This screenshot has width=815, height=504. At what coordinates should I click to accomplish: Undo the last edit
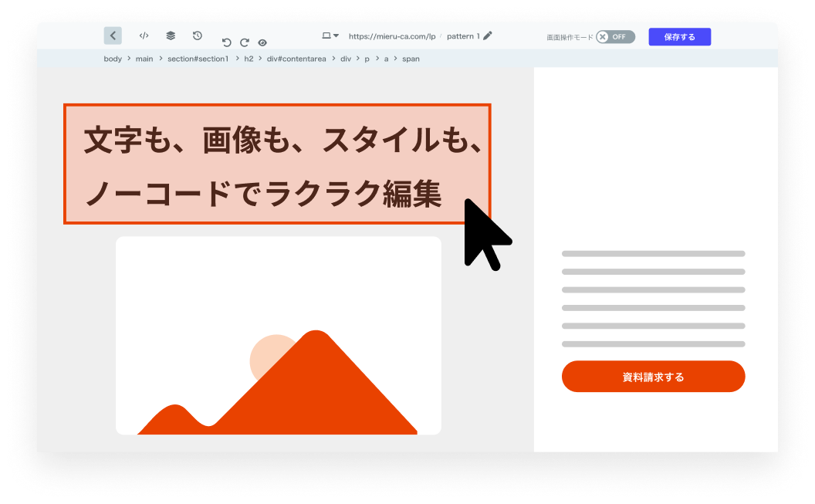[x=226, y=43]
